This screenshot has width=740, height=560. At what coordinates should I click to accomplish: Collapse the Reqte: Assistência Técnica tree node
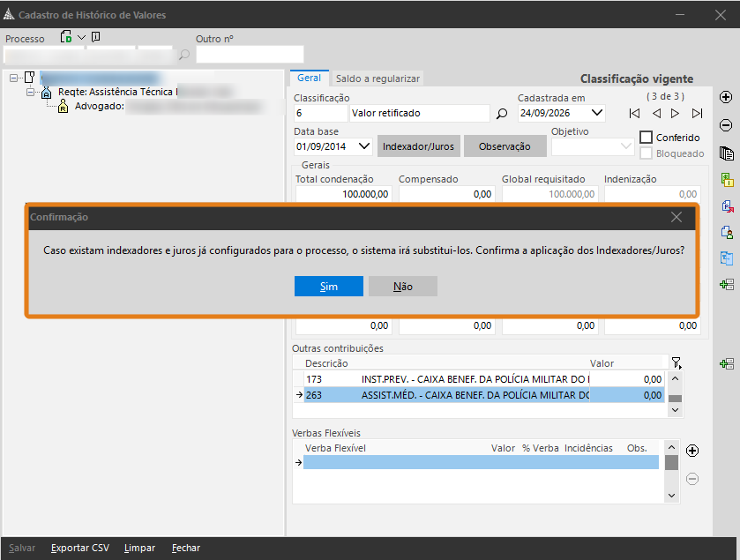(30, 92)
